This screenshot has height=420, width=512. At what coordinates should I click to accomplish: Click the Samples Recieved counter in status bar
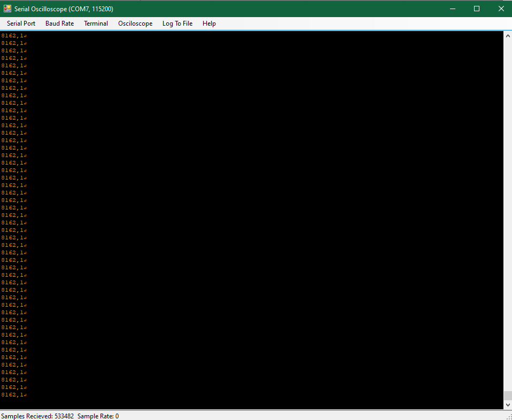(x=37, y=416)
